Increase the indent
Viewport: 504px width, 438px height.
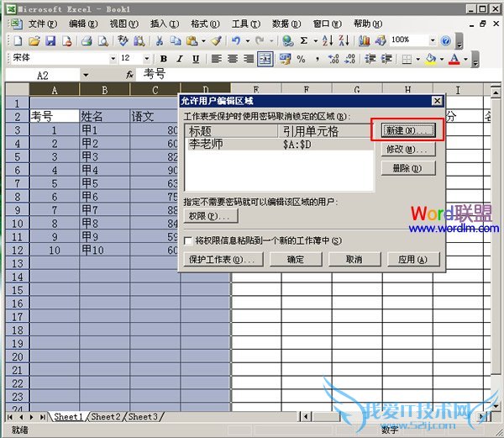[386, 59]
